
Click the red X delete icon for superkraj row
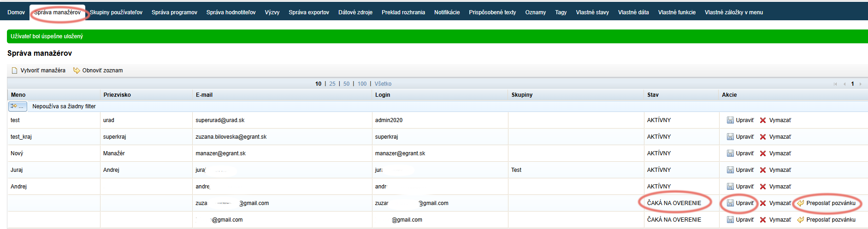click(x=763, y=137)
